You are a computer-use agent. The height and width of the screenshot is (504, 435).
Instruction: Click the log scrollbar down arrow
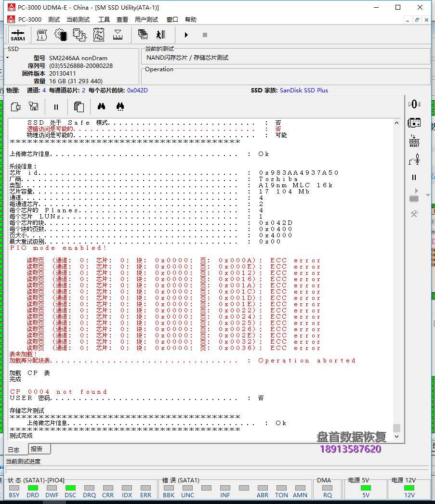[397, 437]
